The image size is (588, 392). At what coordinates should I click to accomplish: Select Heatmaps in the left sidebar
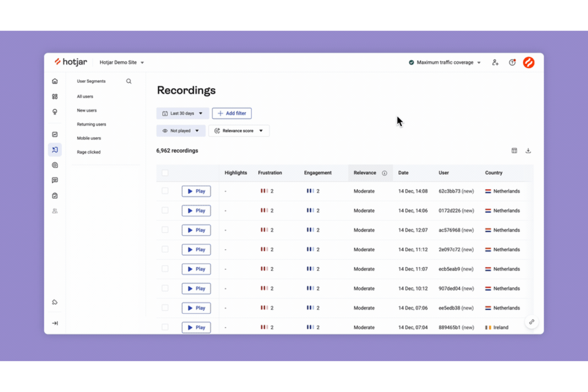(x=55, y=134)
